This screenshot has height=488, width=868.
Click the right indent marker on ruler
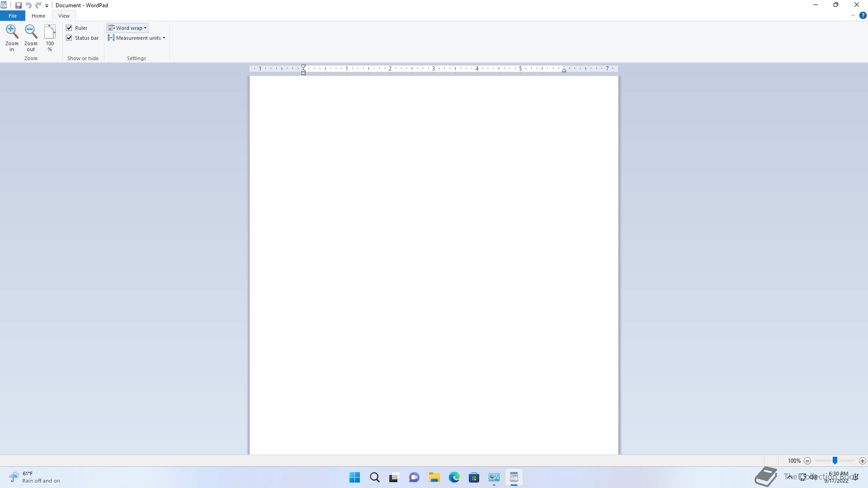point(564,70)
